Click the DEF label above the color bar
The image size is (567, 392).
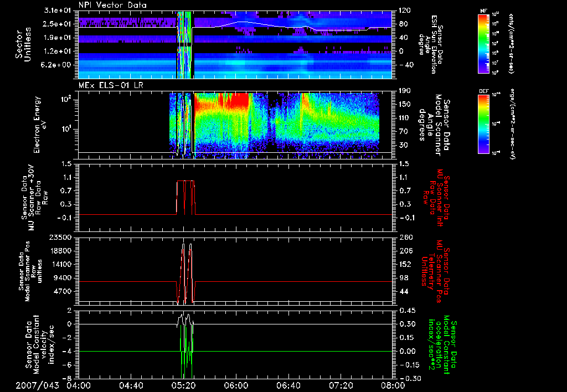(484, 91)
